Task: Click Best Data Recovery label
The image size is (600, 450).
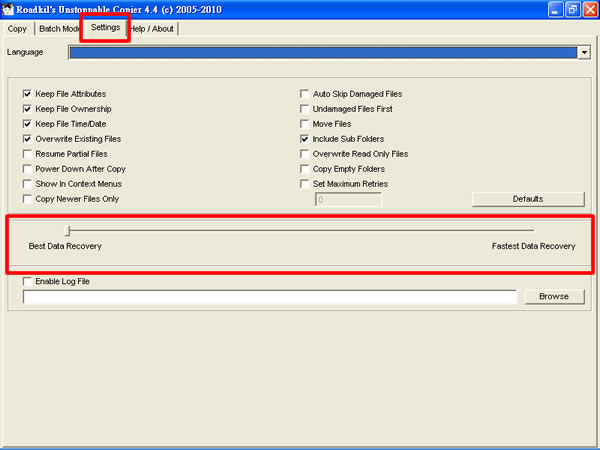Action: pos(65,246)
